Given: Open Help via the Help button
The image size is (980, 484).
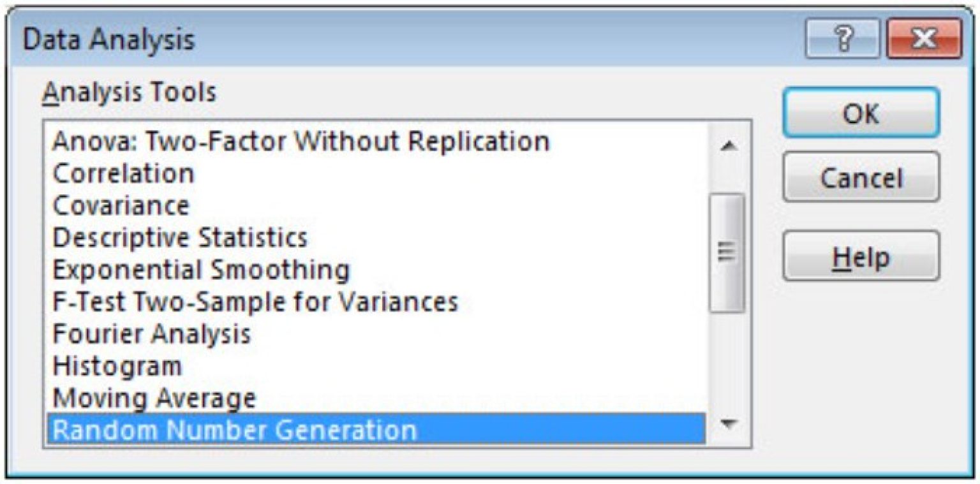Looking at the screenshot, I should (x=861, y=256).
